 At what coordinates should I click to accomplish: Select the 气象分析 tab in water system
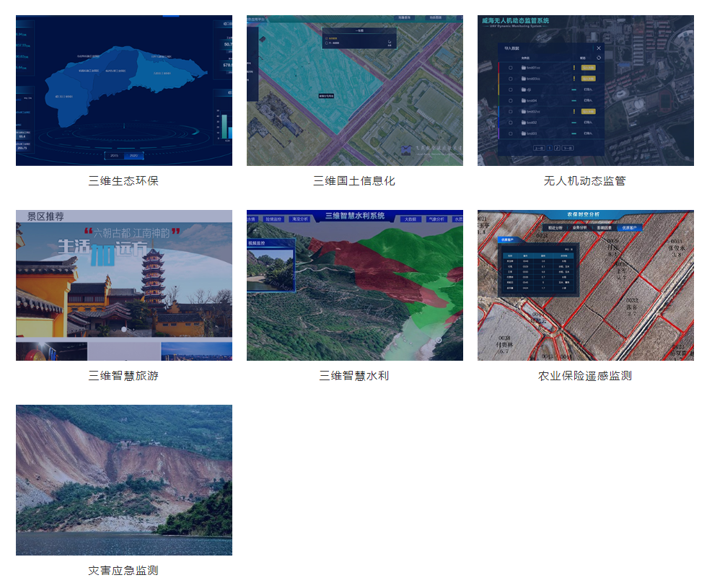pyautogui.click(x=437, y=218)
